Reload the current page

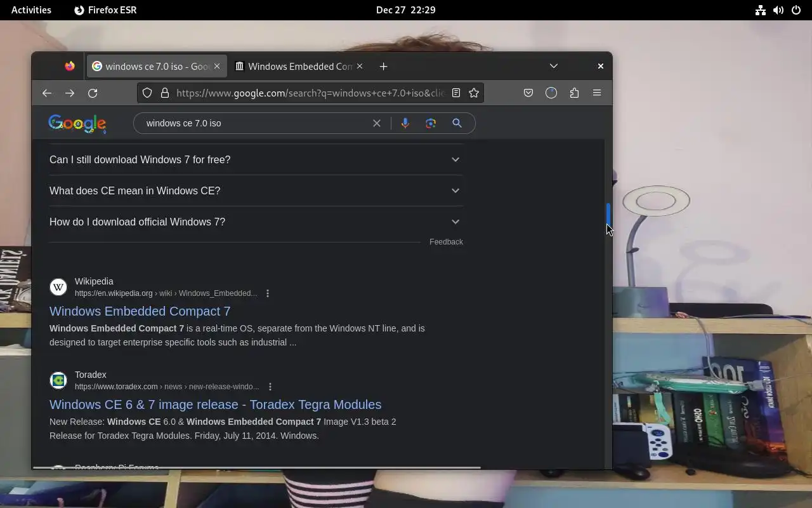(93, 93)
